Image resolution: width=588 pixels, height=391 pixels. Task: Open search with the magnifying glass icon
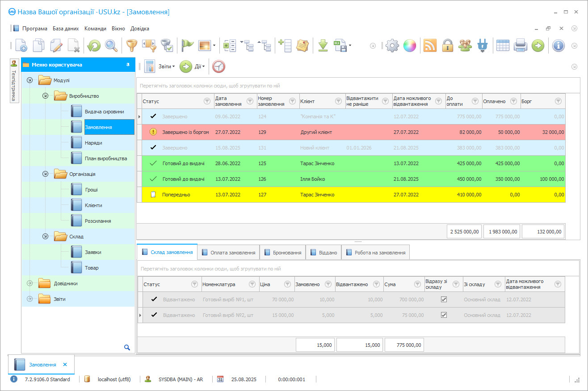[111, 45]
